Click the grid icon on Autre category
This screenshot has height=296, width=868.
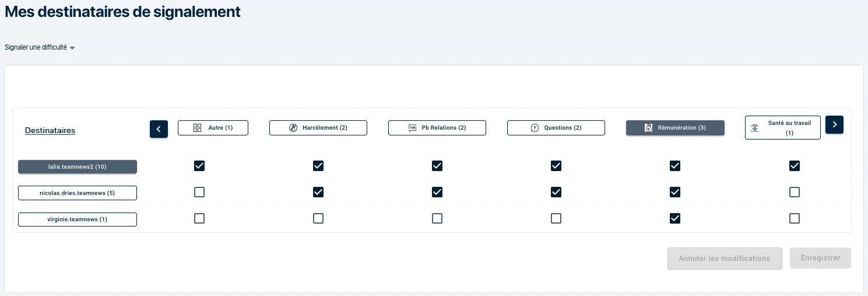(x=198, y=128)
